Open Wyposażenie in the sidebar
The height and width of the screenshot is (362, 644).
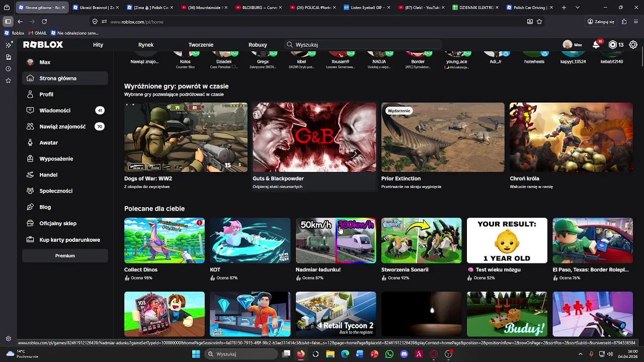[65, 159]
